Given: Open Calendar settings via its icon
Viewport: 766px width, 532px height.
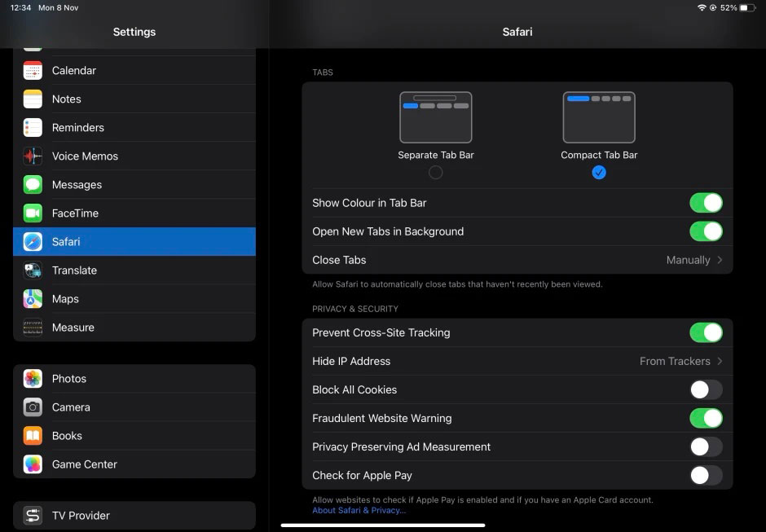Looking at the screenshot, I should pyautogui.click(x=33, y=70).
